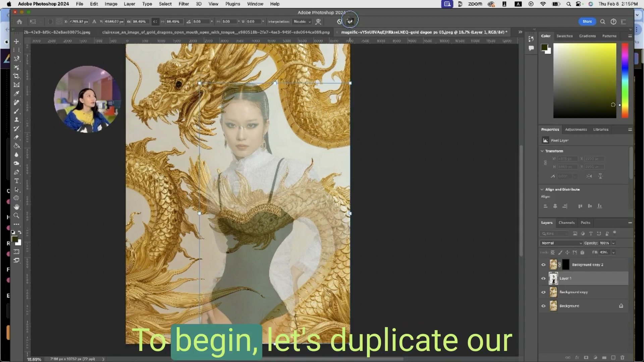
Task: Filter layers by pixel layers icon
Action: (575, 234)
